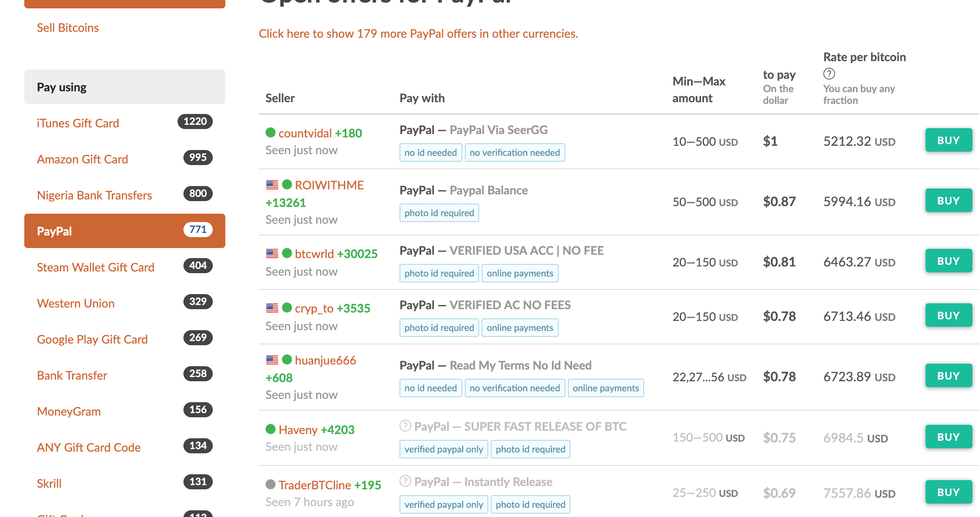Open the Sell Bitcoins link
This screenshot has height=517, width=980.
68,28
